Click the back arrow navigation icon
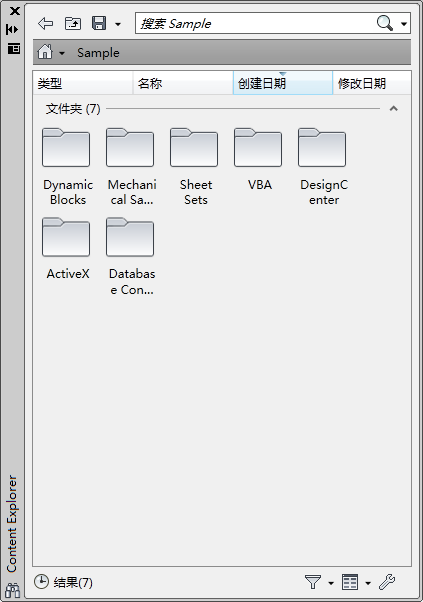Viewport: 423px width, 602px height. pyautogui.click(x=46, y=23)
